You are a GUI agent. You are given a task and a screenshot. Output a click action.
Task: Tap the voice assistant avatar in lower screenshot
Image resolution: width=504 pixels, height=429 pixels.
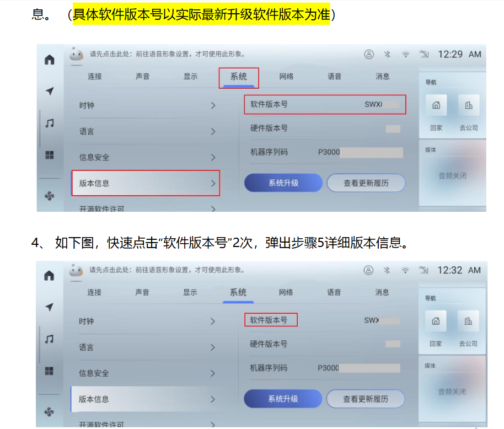(x=76, y=270)
